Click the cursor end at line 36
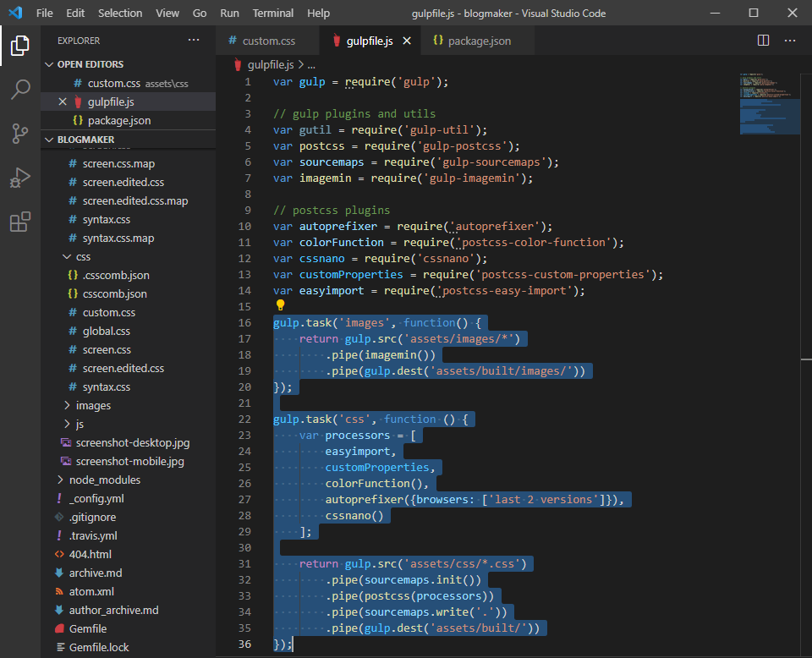 pyautogui.click(x=294, y=644)
